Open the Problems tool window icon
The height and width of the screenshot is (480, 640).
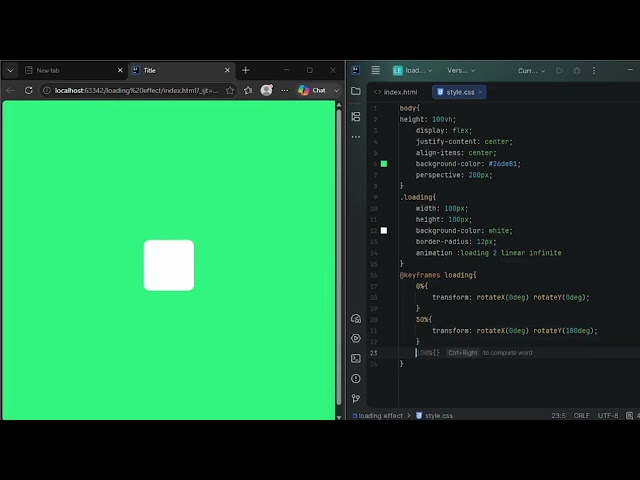356,379
